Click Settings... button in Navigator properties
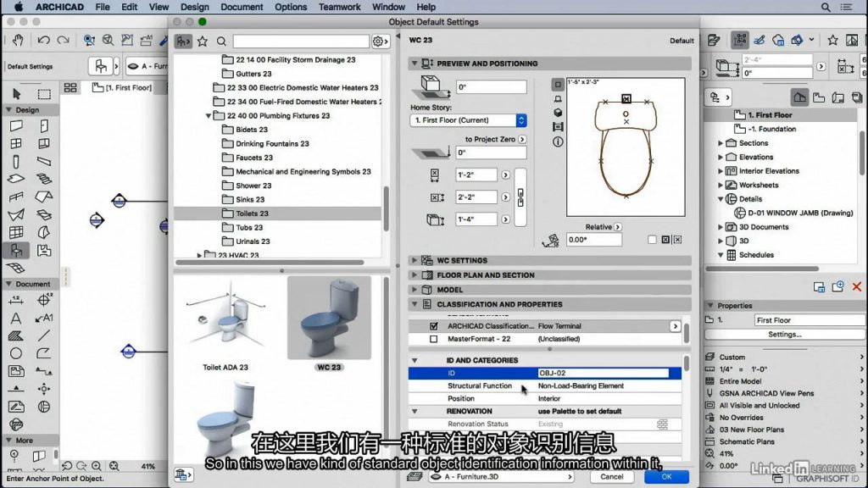Image resolution: width=868 pixels, height=488 pixels. pos(784,334)
